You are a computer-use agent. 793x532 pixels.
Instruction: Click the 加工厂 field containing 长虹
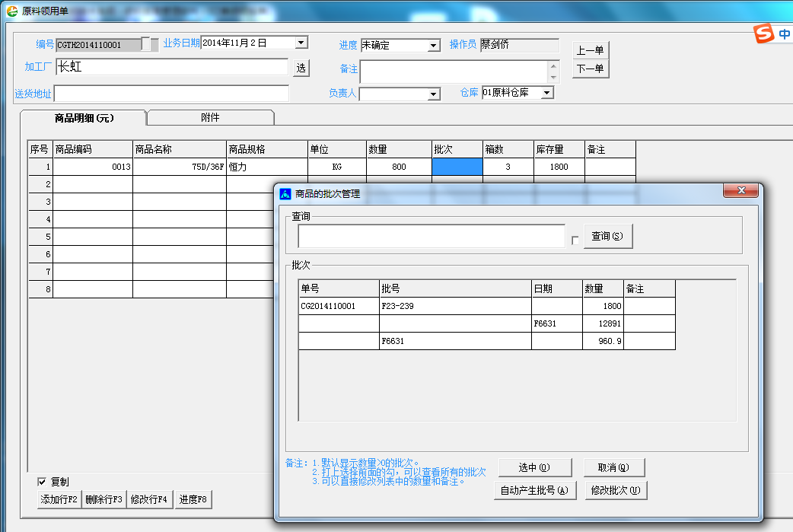point(172,67)
